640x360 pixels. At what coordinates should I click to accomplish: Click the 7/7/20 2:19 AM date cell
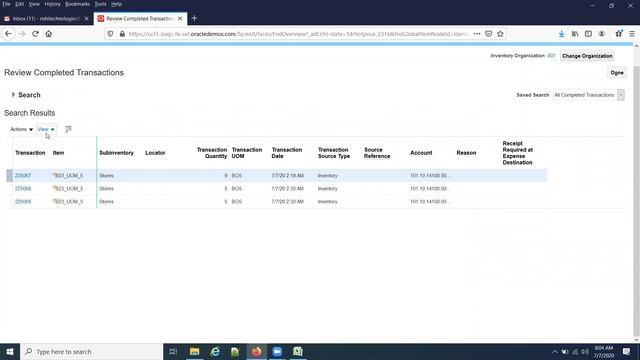coord(287,176)
